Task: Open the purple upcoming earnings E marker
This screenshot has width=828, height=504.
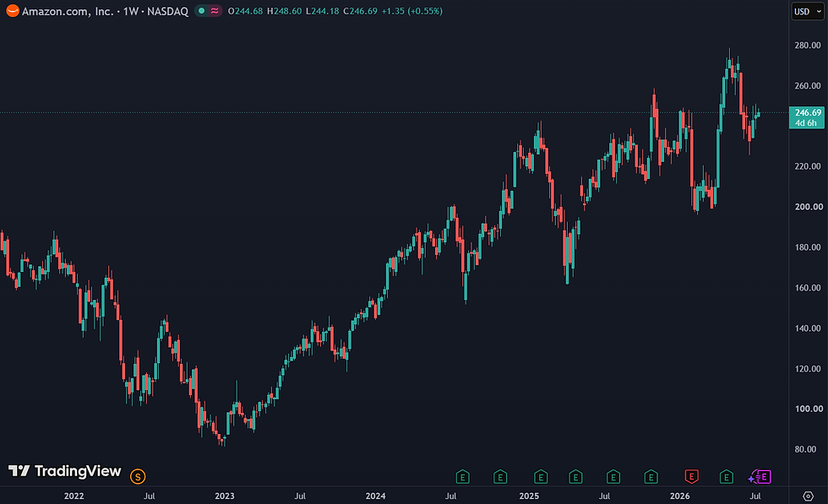Action: coord(764,477)
